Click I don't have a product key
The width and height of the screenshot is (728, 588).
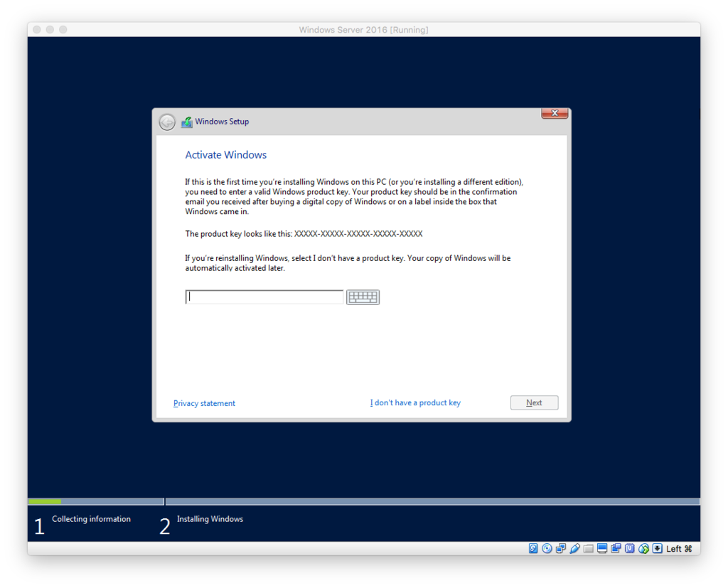coord(415,402)
